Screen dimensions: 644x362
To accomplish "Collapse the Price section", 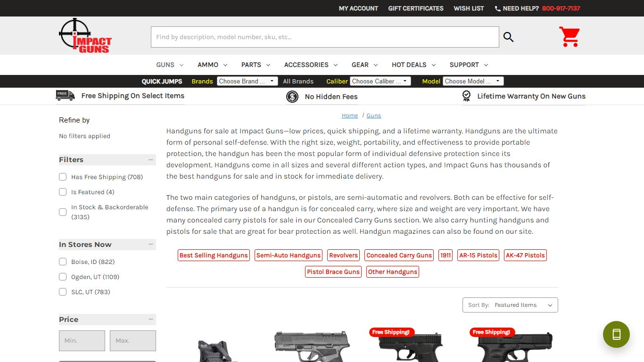I will (151, 320).
